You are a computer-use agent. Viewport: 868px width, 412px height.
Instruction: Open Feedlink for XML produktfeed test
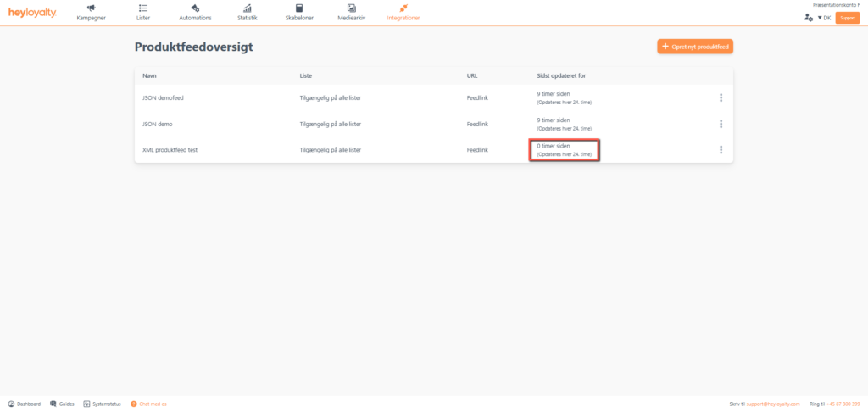(477, 150)
